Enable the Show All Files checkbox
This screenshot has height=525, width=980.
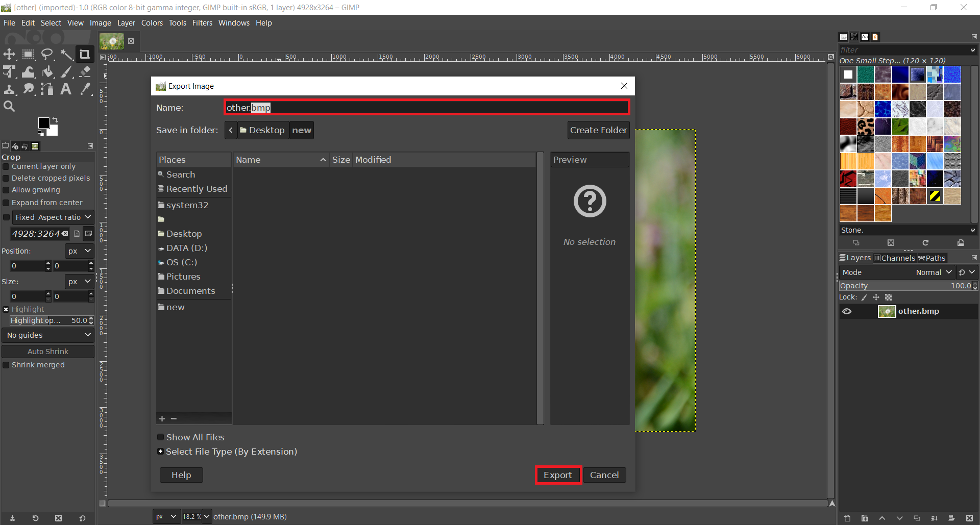161,437
